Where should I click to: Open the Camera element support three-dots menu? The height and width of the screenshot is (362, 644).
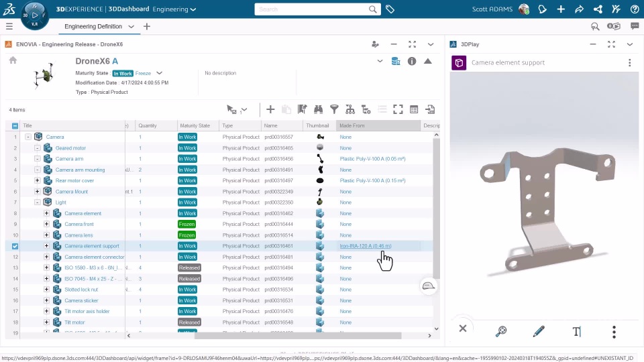coord(629,63)
